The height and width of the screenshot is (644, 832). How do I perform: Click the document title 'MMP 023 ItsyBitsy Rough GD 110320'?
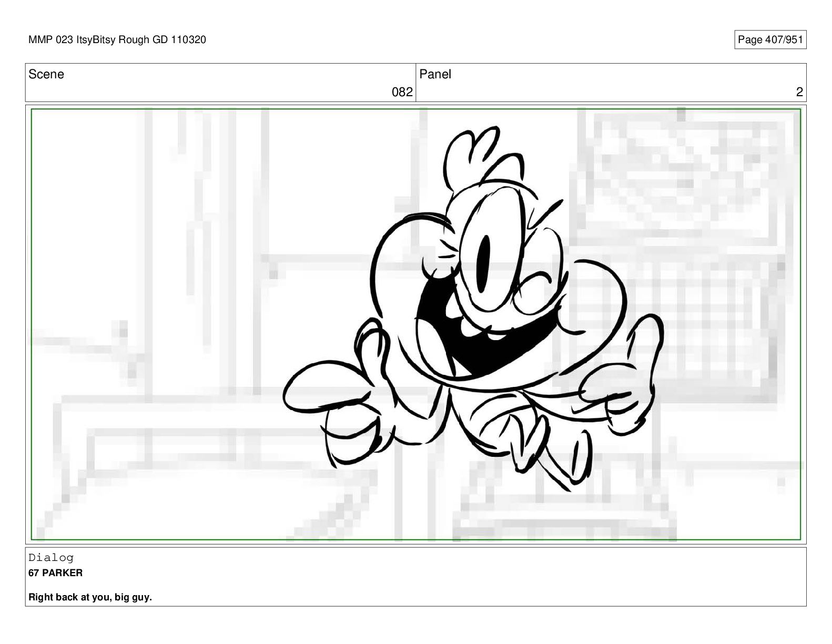(117, 39)
